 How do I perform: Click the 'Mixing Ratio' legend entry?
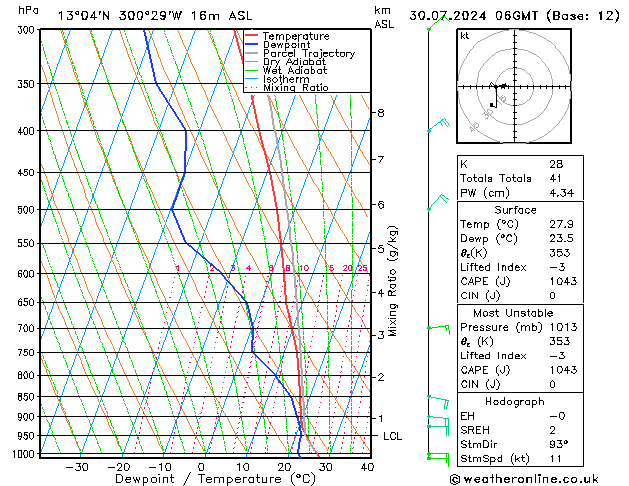coord(296,87)
